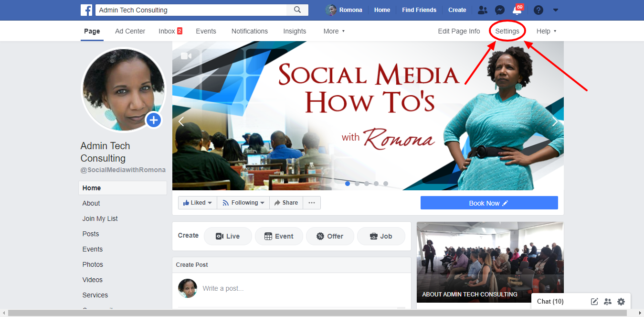
Task: Open the more options ellipsis button
Action: (312, 203)
